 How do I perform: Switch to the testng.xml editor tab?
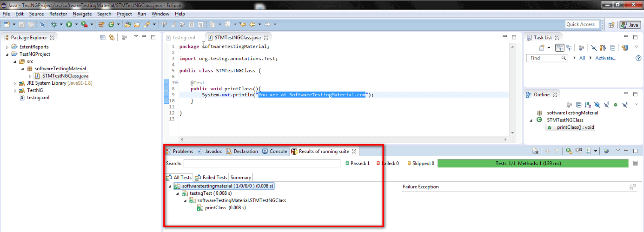pos(180,38)
